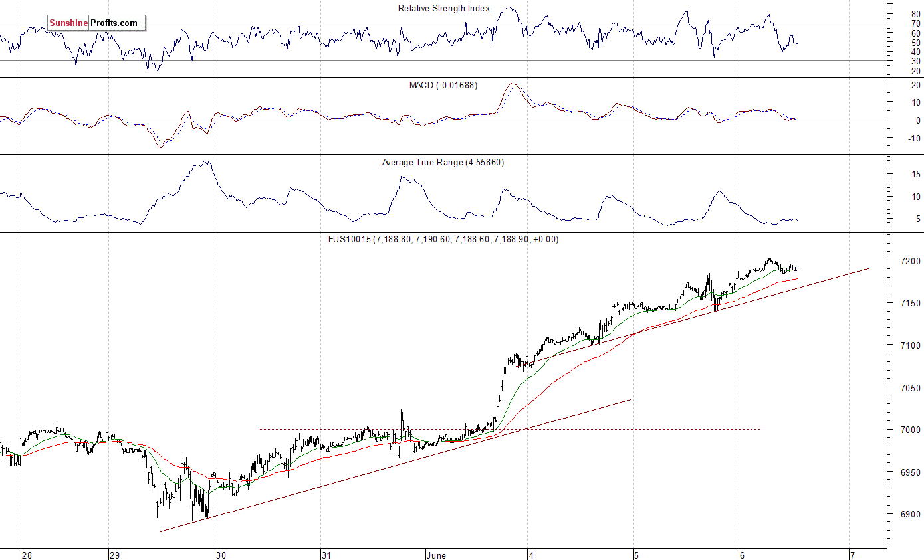Click the Average True Range axis value 15
924x560 pixels.
[x=916, y=174]
